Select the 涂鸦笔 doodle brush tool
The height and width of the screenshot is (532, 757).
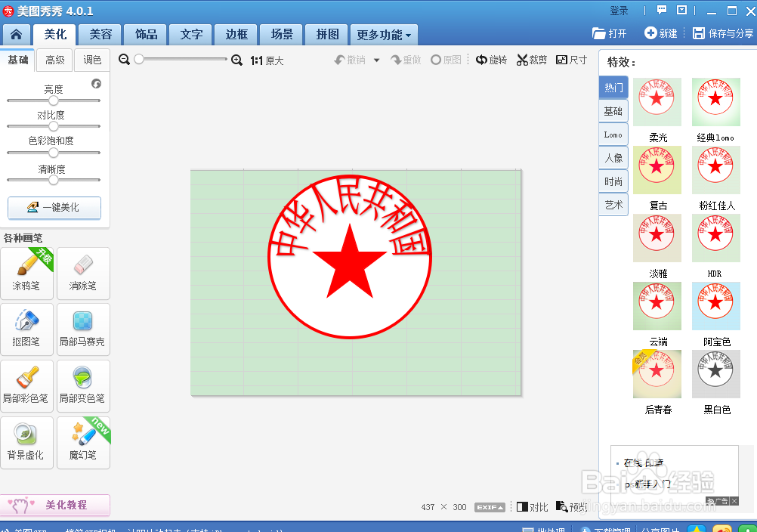coord(27,274)
